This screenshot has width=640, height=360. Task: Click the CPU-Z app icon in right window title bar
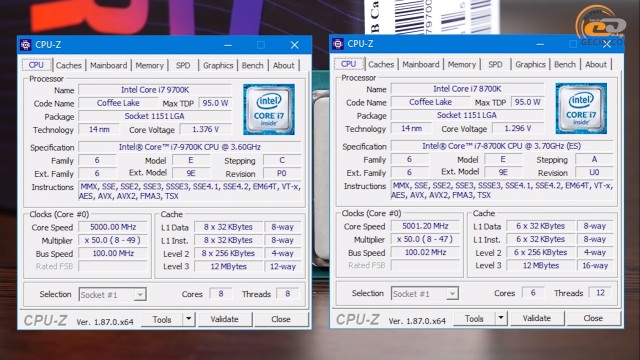tap(338, 44)
